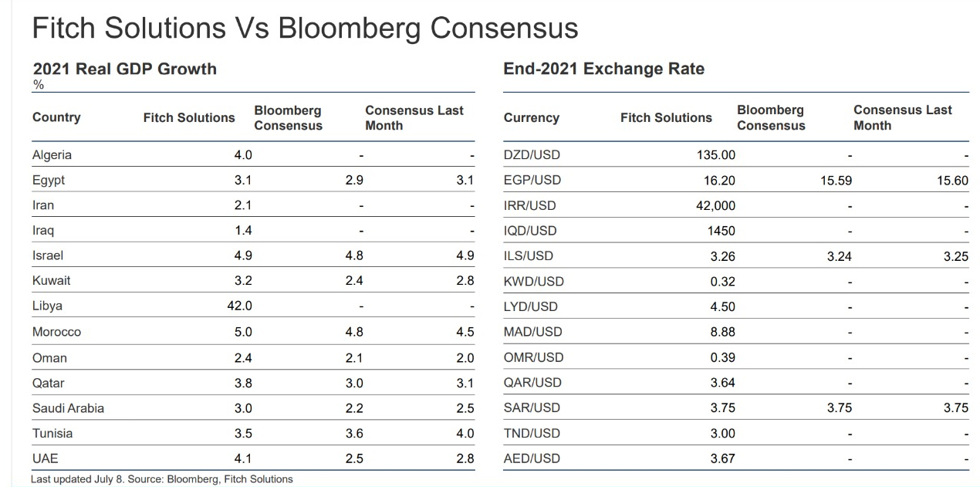The height and width of the screenshot is (487, 980).
Task: Click the Fitch Solutions Vs Bloomberg Consensus title
Action: 305,29
